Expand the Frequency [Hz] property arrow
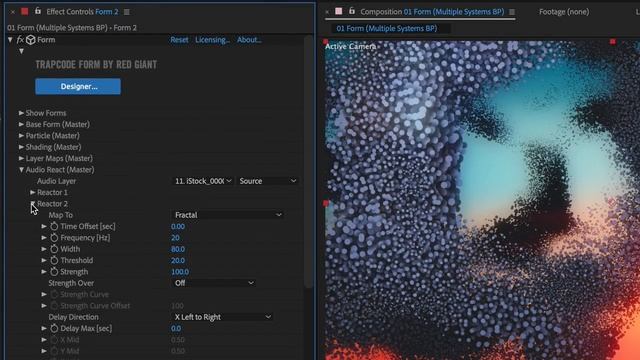The width and height of the screenshot is (640, 360). (x=44, y=238)
